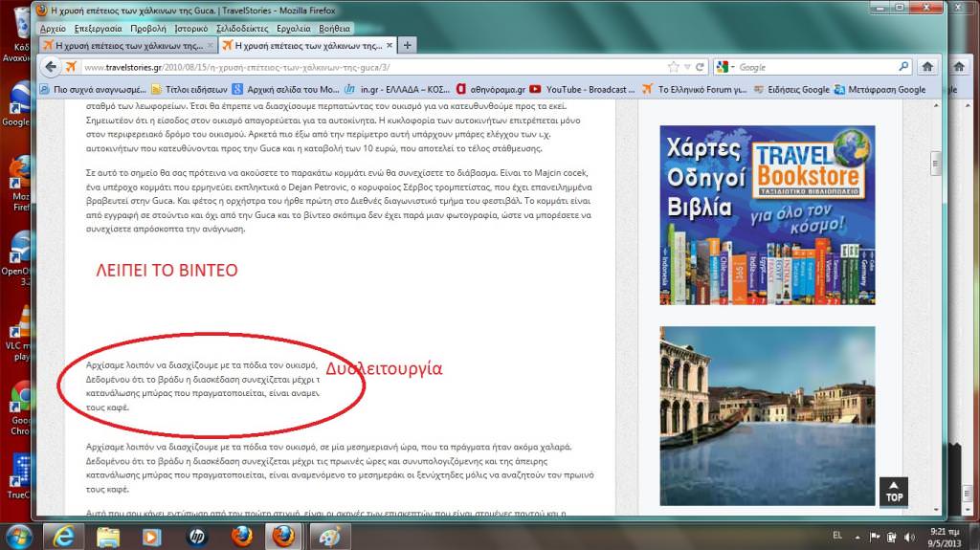Open the αθηνόραμα.gr bookmark
The image size is (980, 550).
point(491,89)
